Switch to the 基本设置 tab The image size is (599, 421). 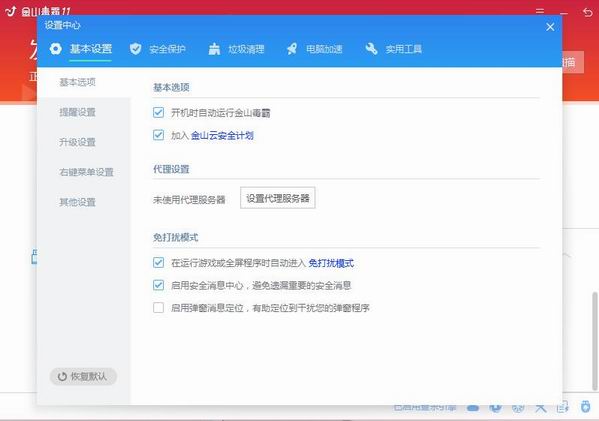click(x=81, y=49)
